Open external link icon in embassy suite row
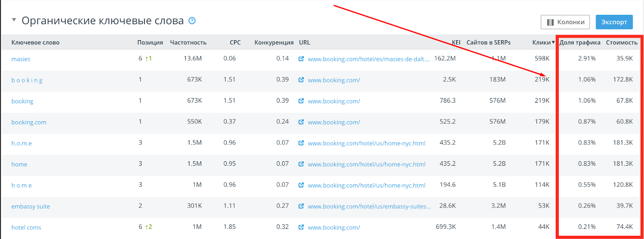Screen dimensions: 644x239 301,206
